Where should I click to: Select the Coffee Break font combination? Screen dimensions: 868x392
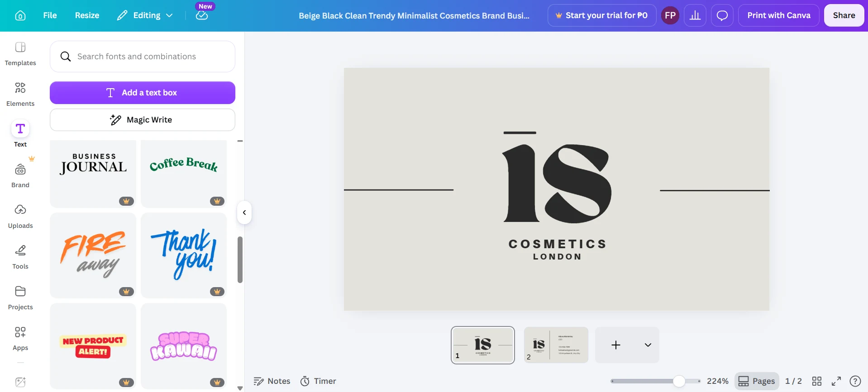pyautogui.click(x=184, y=174)
